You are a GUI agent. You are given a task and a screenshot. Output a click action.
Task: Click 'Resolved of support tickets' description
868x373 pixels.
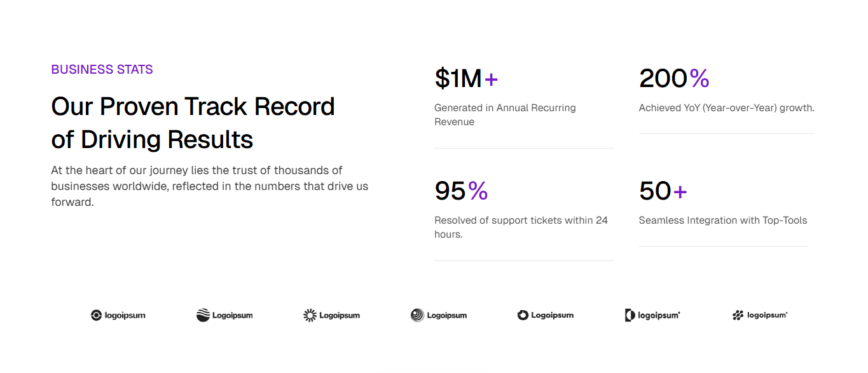[x=521, y=227]
